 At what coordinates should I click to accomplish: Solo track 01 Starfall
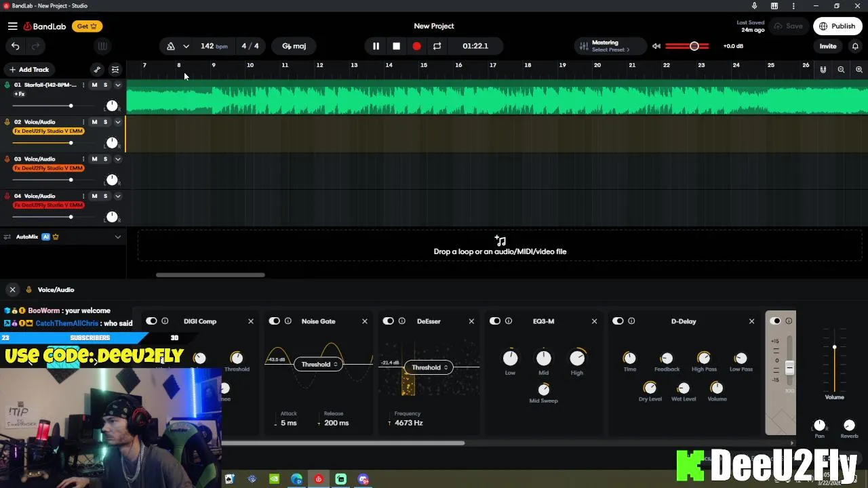click(105, 85)
